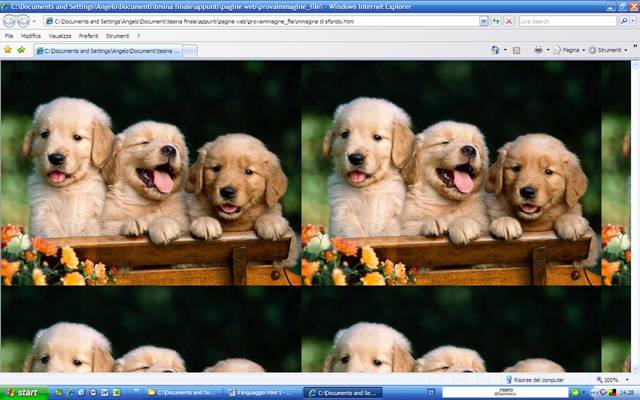Viewport: 640px width, 400px height.
Task: Open the Strumenti menu in the menu bar
Action: click(118, 36)
